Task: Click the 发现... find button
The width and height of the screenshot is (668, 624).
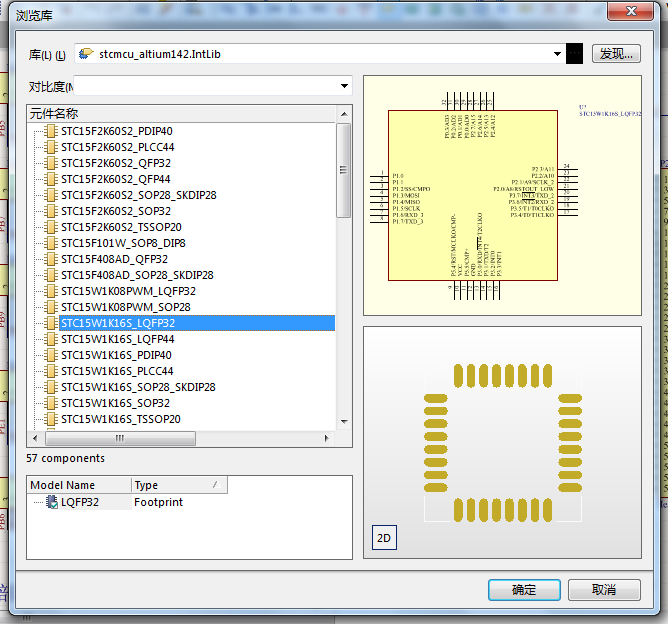Action: pos(616,54)
